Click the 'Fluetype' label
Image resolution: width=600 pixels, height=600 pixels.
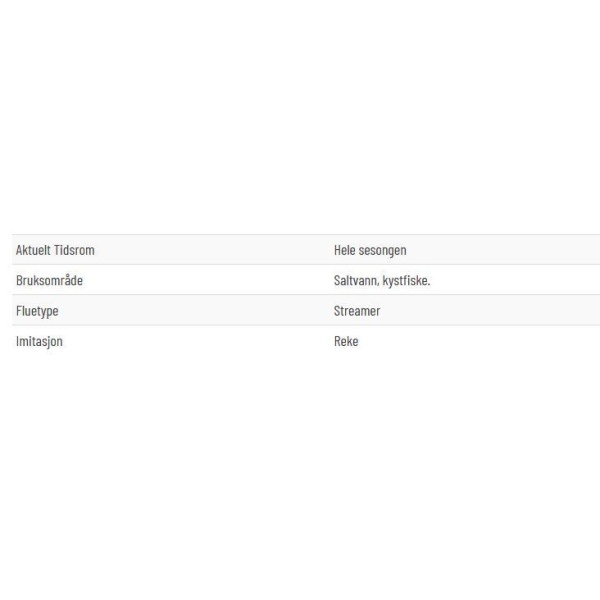pos(37,311)
